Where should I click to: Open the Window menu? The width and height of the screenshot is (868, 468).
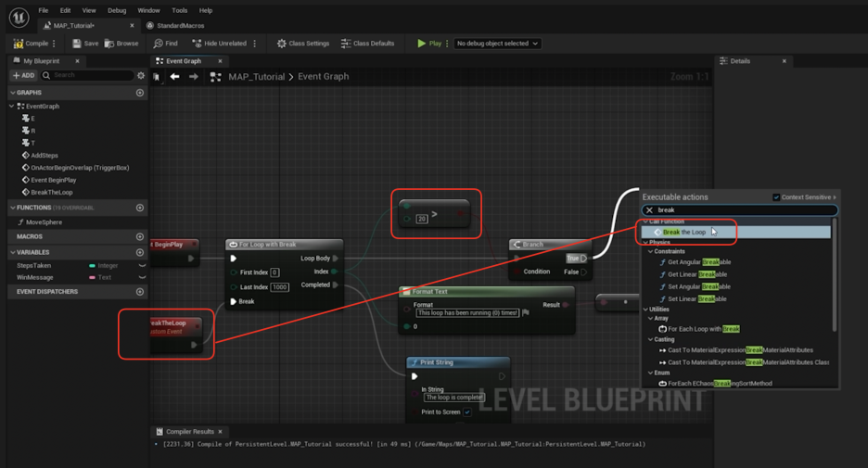(x=148, y=10)
